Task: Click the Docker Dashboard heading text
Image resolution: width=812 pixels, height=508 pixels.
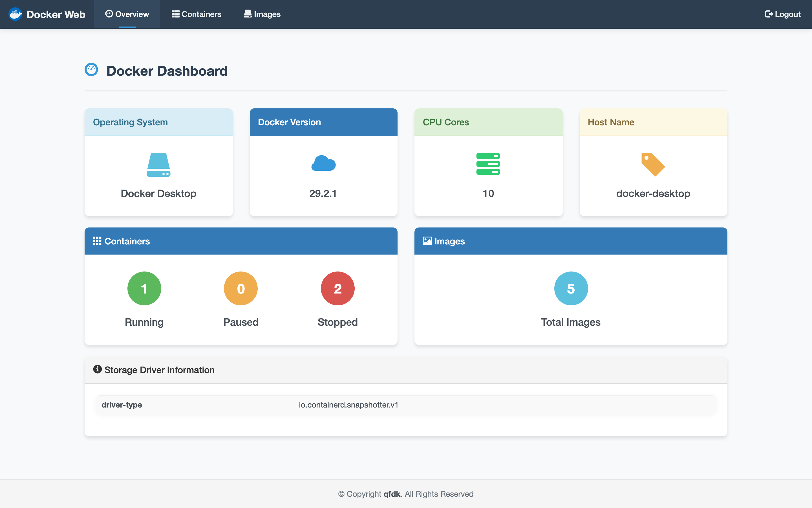Action: [x=167, y=71]
